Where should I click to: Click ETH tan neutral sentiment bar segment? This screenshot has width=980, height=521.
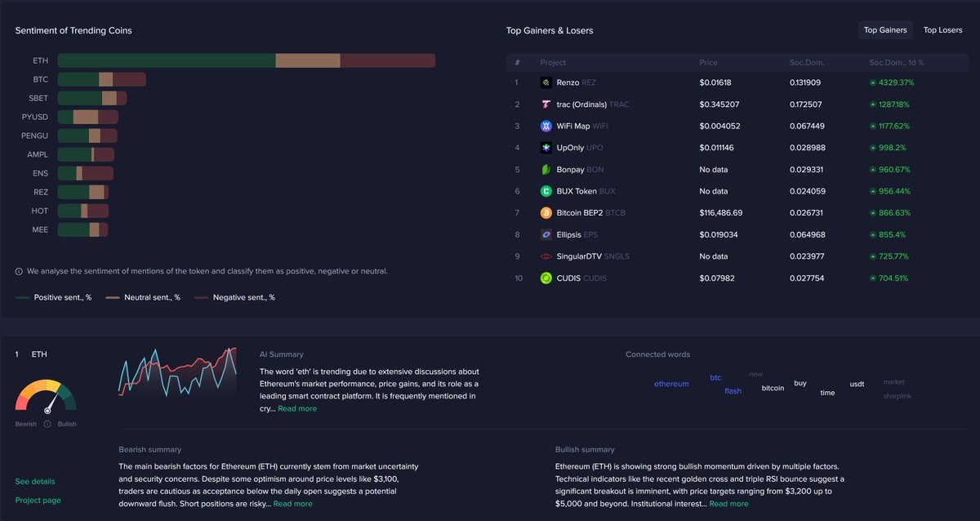308,60
